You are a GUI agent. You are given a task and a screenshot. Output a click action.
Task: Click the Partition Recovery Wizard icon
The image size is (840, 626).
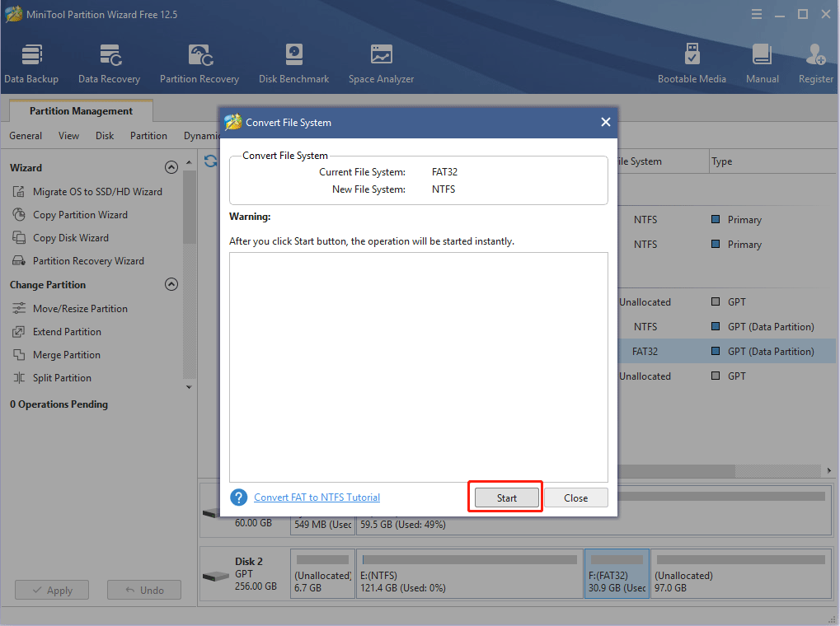[x=19, y=261]
